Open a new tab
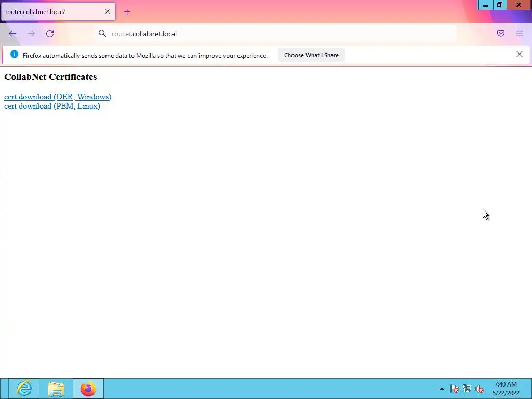 point(127,12)
